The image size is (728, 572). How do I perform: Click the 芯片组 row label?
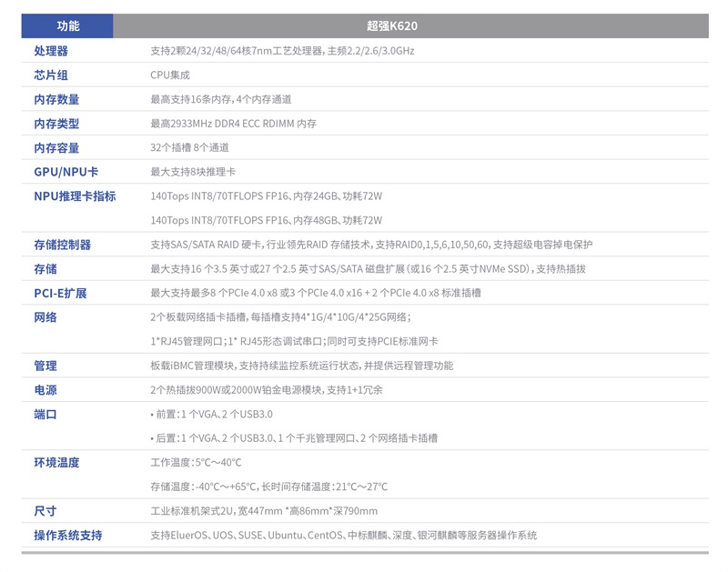pyautogui.click(x=51, y=75)
